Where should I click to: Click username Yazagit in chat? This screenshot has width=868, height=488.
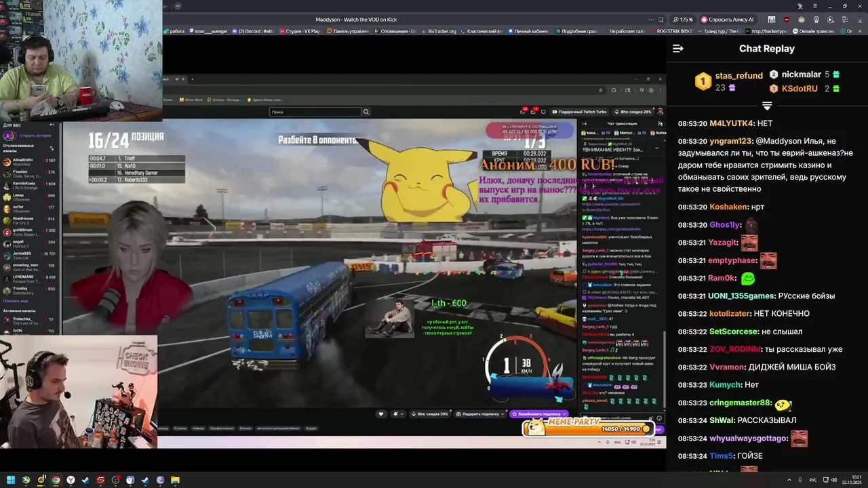click(723, 243)
